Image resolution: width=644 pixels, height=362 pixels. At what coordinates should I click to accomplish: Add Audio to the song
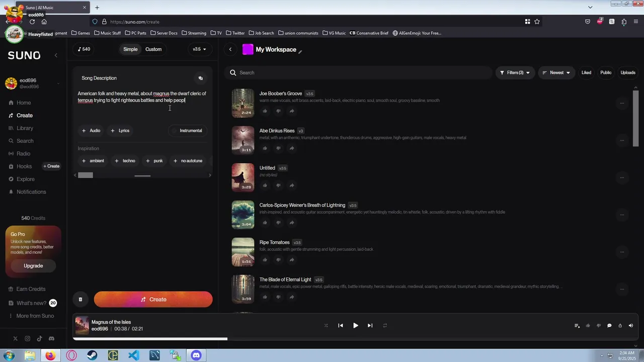click(91, 131)
